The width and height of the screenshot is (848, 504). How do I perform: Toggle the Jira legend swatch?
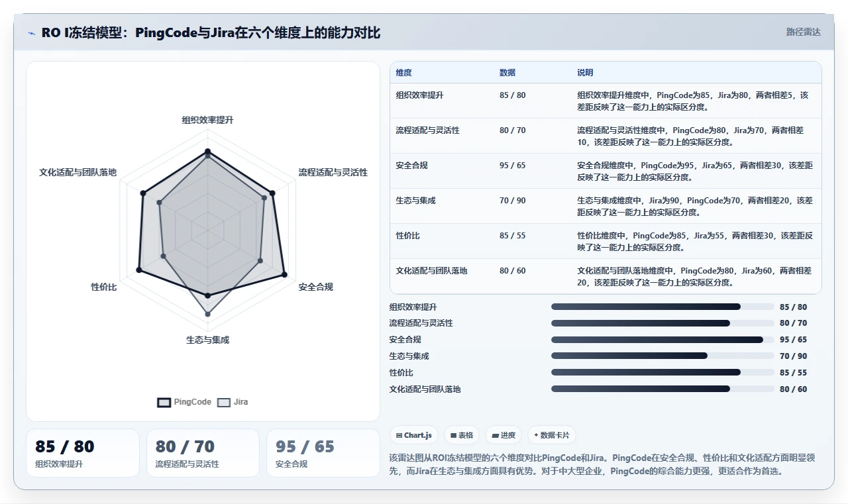[x=224, y=402]
